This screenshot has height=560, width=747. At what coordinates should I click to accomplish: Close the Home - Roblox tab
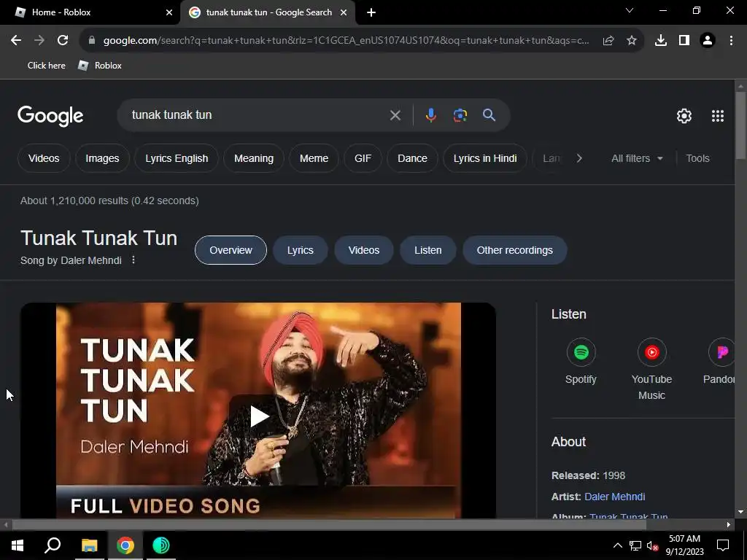coord(169,12)
